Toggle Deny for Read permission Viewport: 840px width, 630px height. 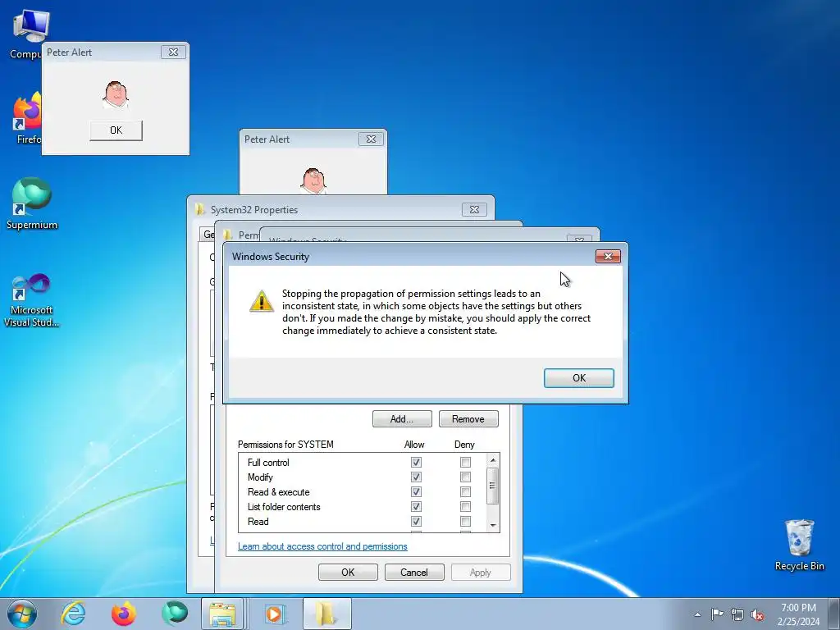(465, 521)
